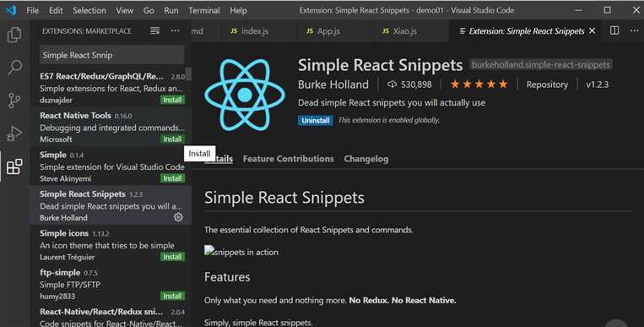Install Simple extension by Steve Akinyemi

point(172,178)
